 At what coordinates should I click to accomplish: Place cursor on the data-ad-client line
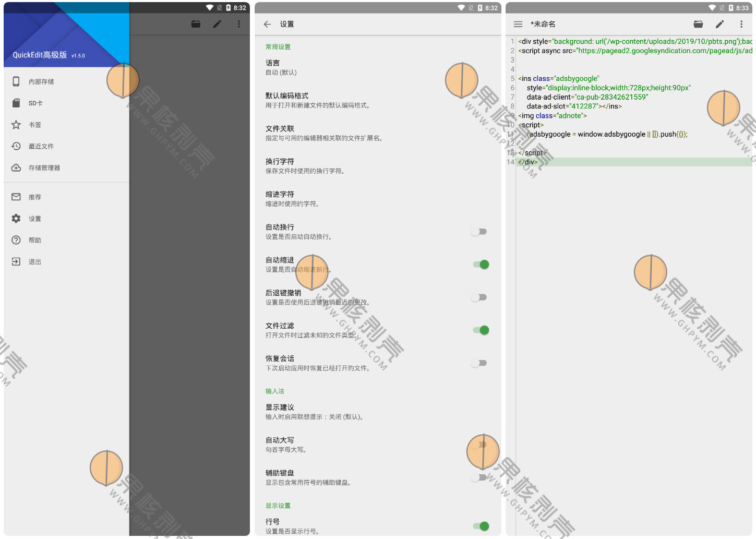pyautogui.click(x=587, y=97)
